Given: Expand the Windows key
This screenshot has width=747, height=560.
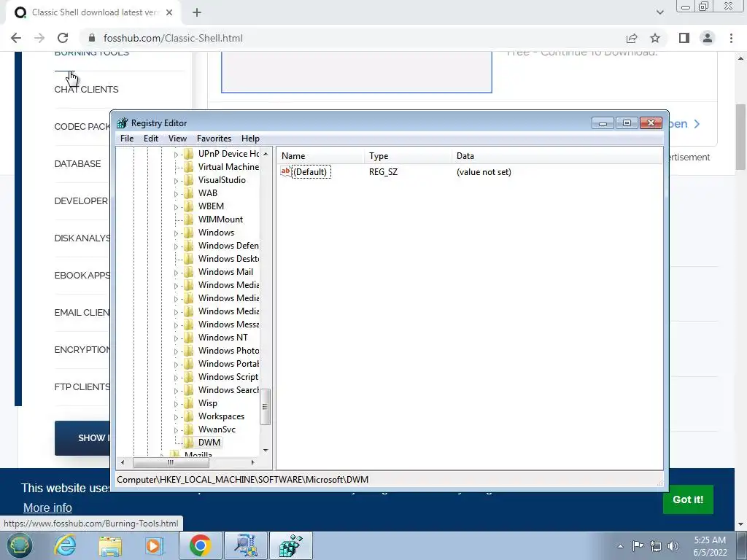Looking at the screenshot, I should [176, 233].
